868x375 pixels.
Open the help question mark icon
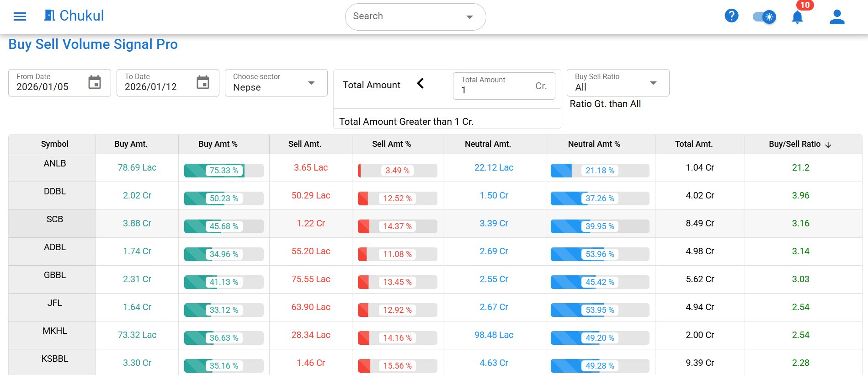(731, 16)
